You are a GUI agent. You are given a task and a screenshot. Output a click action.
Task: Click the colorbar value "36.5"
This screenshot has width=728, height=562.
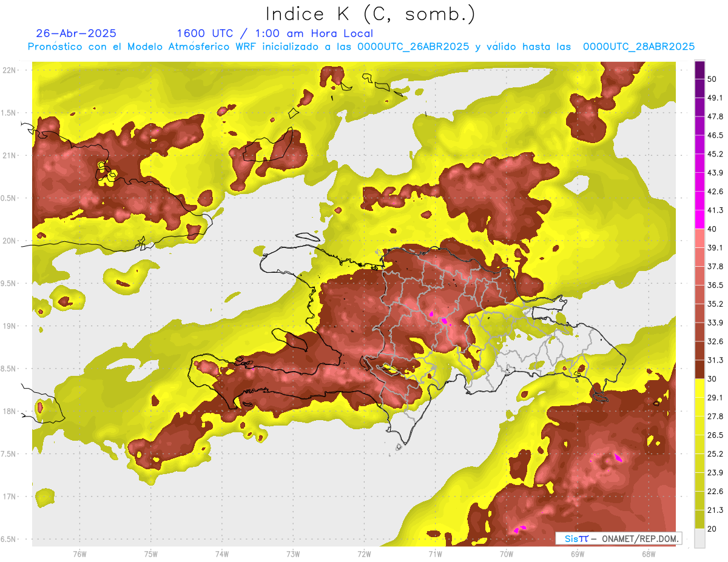715,285
